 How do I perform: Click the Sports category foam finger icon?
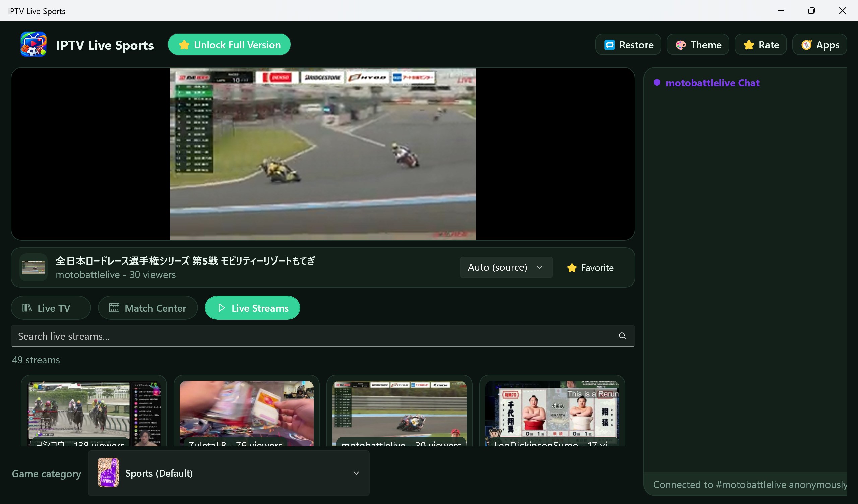(x=108, y=473)
